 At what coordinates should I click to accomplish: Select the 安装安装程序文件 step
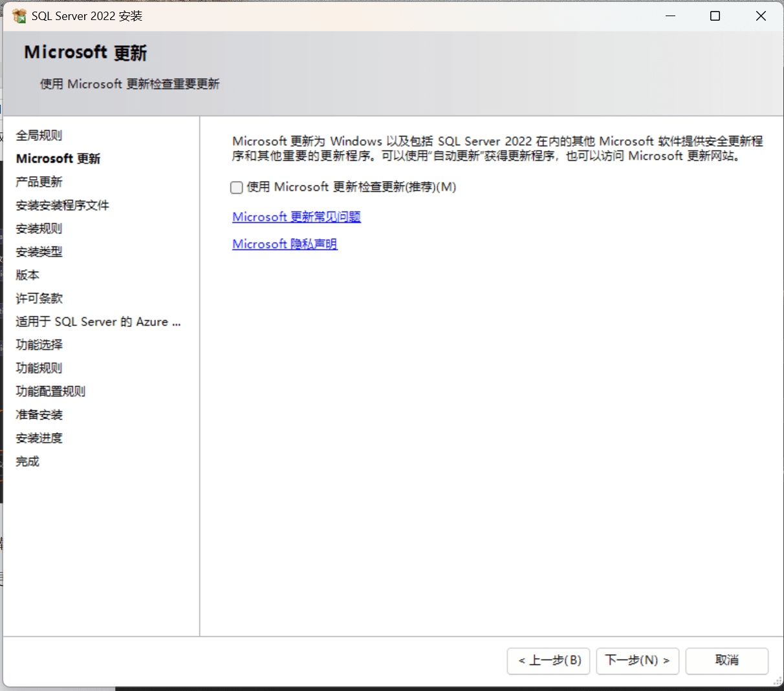coord(62,205)
